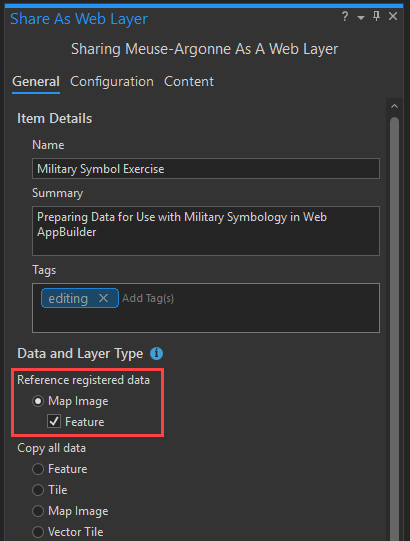Open the Content tab

[x=189, y=82]
